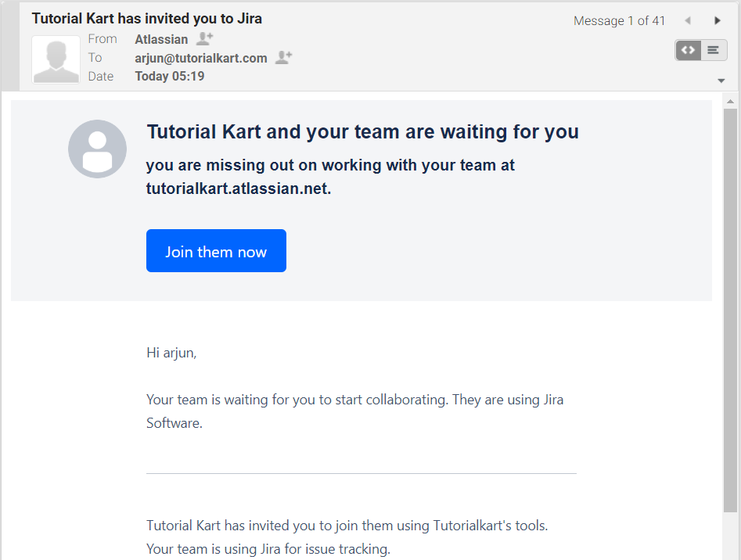This screenshot has width=741, height=560.
Task: Switch to HTML view of the message
Action: (688, 50)
